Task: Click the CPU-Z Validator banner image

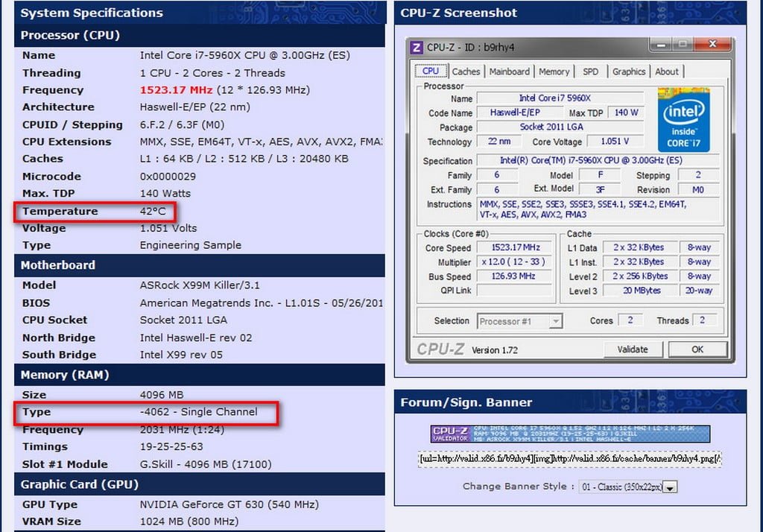Action: coord(570,434)
